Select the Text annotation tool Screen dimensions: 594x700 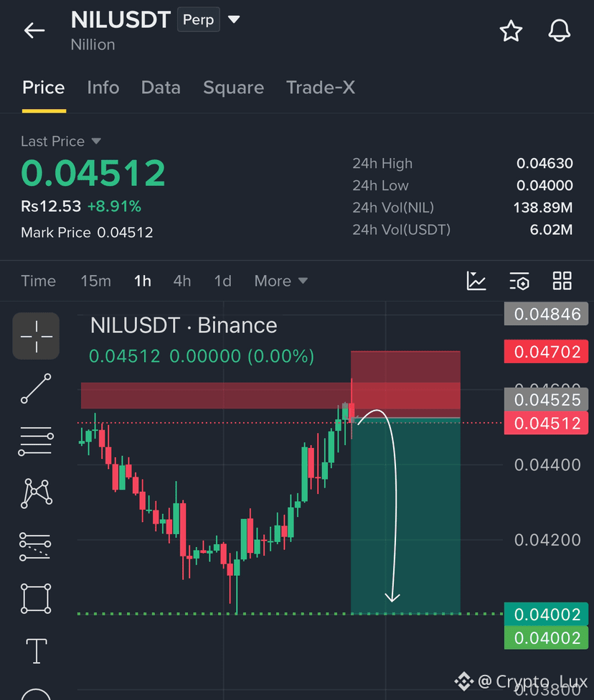pyautogui.click(x=36, y=650)
